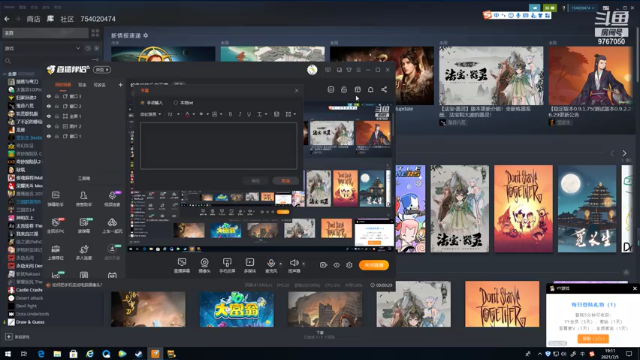Expand the font size dropdown showing 72

pos(173,114)
